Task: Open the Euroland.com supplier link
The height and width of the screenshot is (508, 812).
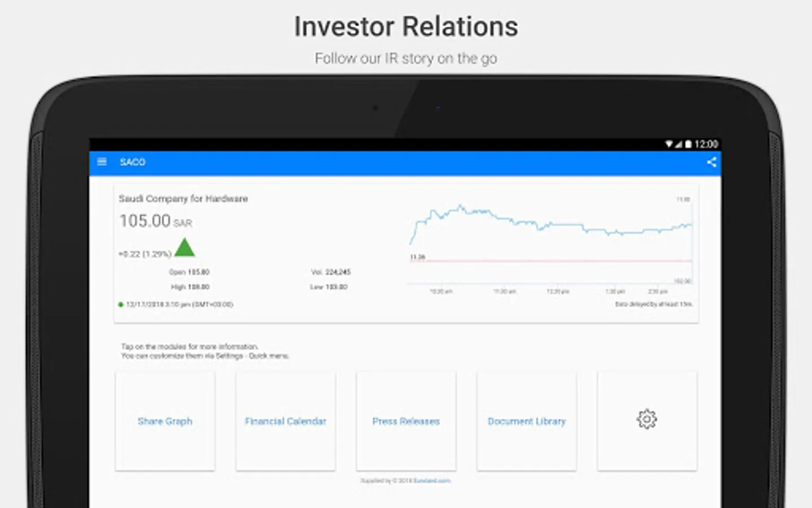Action: pyautogui.click(x=432, y=481)
